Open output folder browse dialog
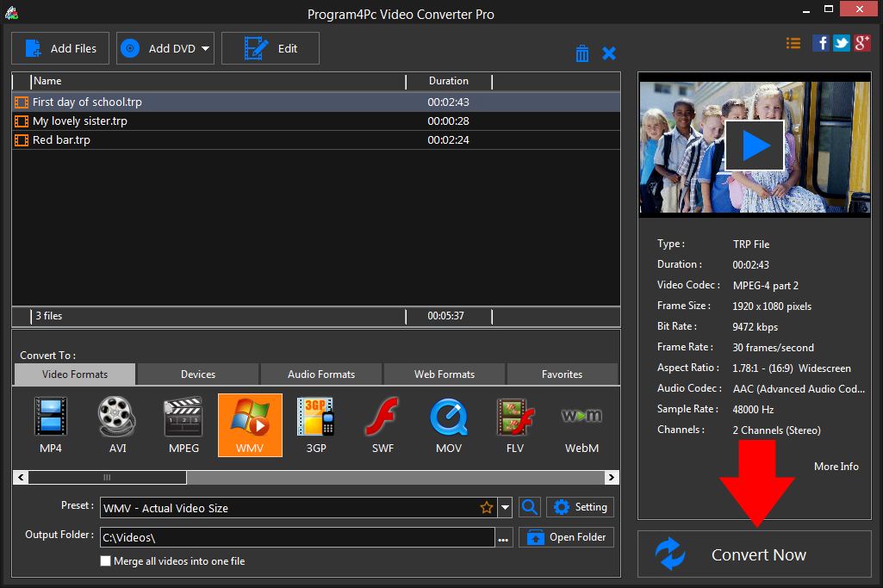 pos(504,535)
